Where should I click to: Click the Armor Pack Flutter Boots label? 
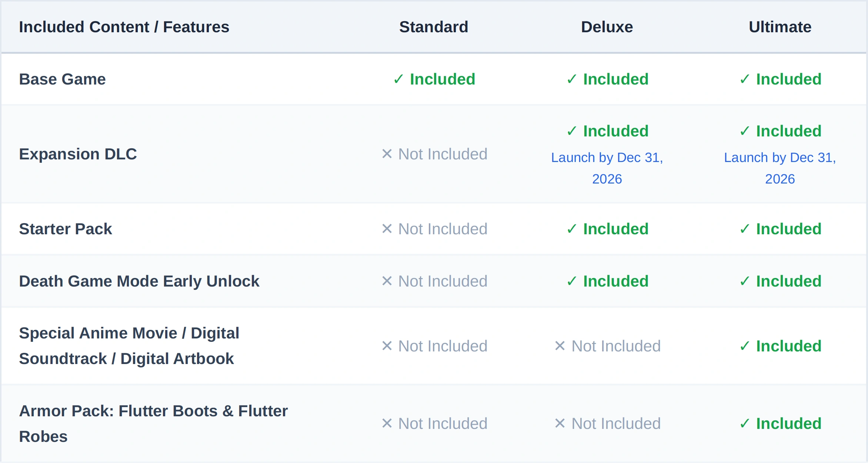click(153, 424)
